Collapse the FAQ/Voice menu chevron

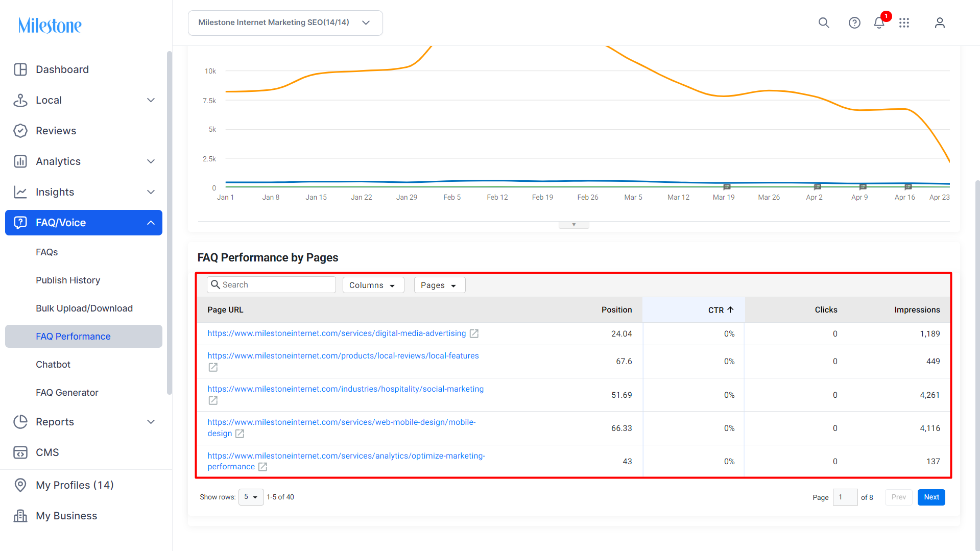tap(151, 223)
